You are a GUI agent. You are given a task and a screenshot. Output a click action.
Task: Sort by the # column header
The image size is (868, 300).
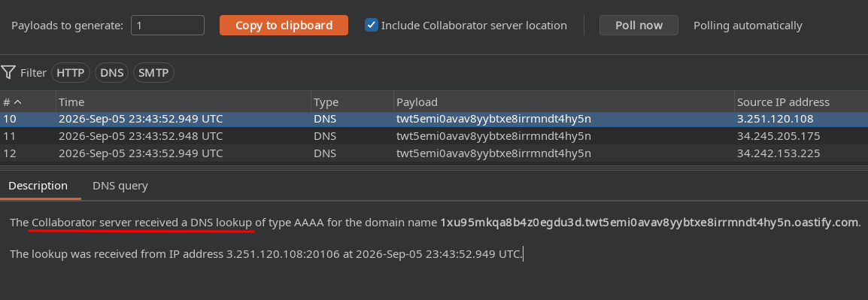28,102
